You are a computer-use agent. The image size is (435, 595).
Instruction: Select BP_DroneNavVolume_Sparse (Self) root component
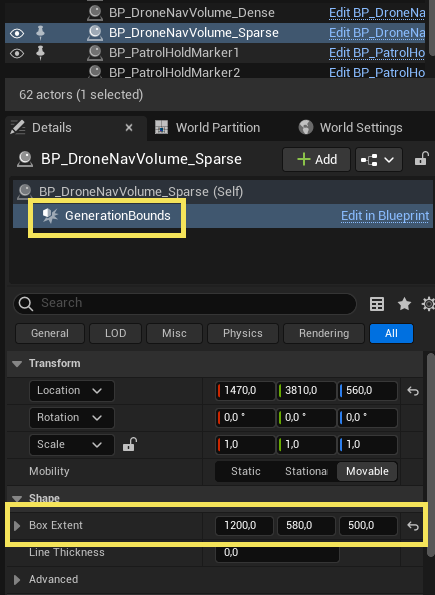click(223, 192)
